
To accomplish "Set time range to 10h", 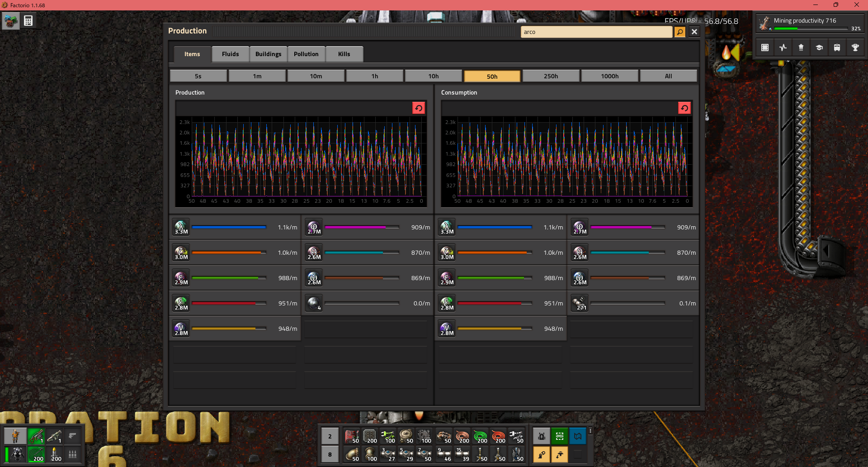I will (433, 76).
